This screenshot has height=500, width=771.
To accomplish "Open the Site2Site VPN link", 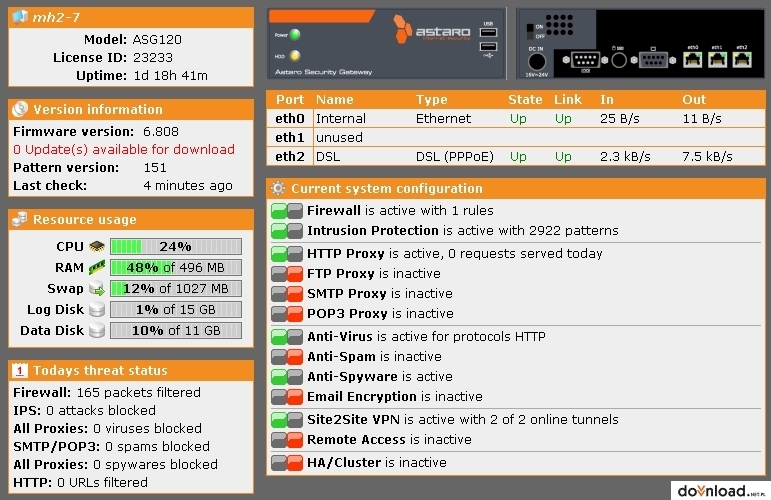I will pos(354,419).
